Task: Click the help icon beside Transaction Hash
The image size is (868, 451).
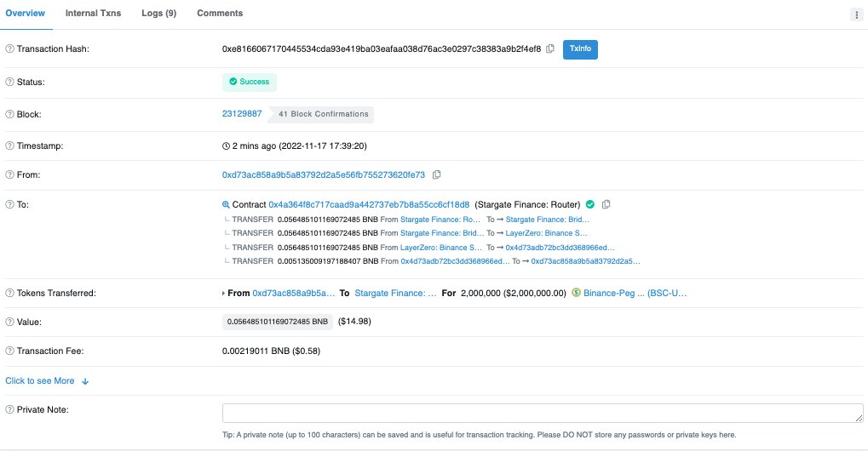Action: click(9, 49)
